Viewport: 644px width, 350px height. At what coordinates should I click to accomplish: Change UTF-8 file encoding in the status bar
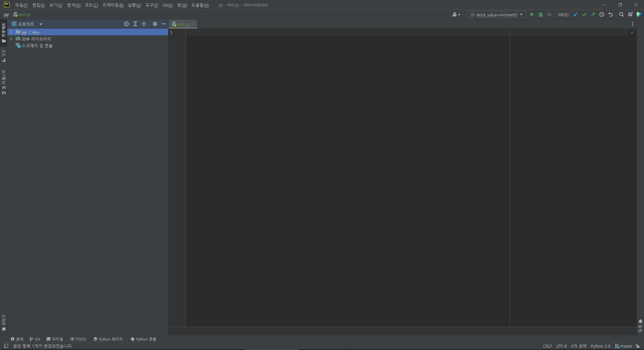point(561,346)
